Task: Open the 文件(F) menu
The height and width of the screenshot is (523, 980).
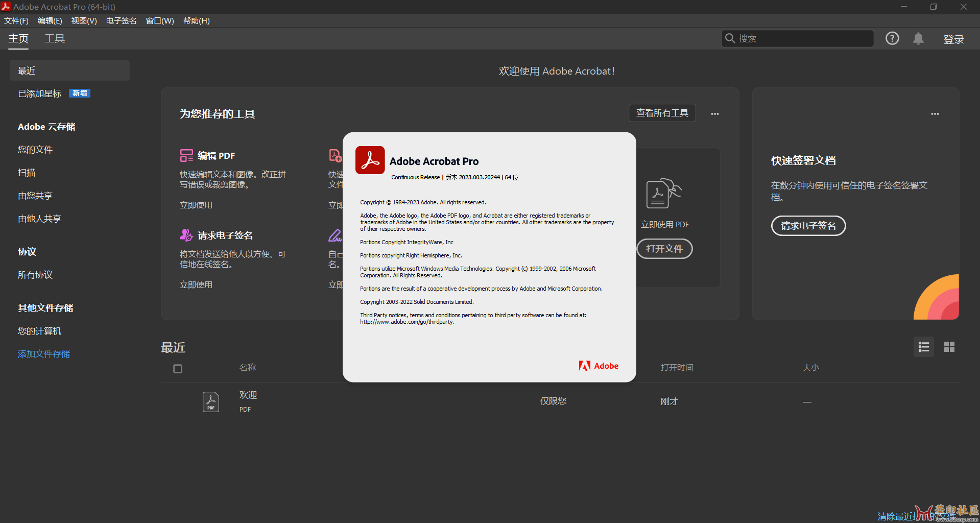Action: 16,21
